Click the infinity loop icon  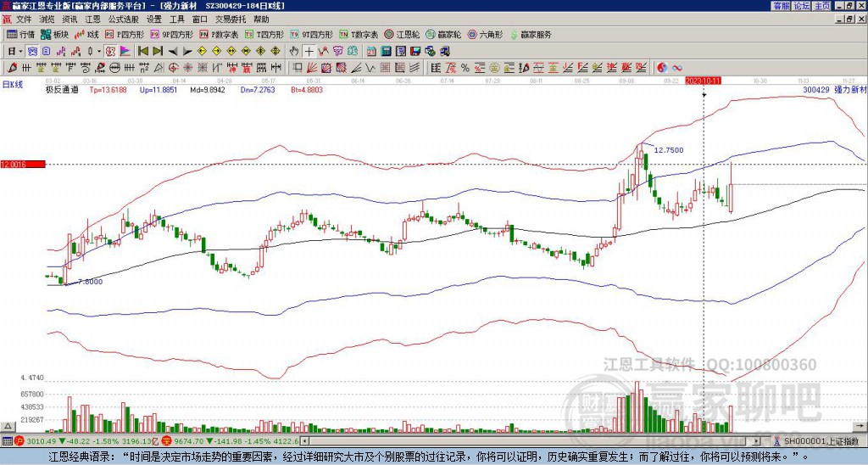pos(677,68)
